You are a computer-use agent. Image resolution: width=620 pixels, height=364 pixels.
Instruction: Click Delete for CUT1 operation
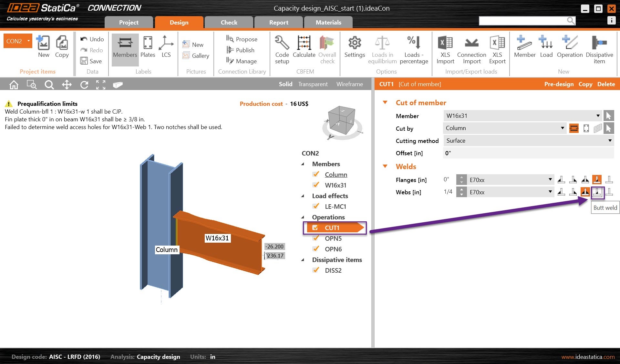(x=606, y=84)
